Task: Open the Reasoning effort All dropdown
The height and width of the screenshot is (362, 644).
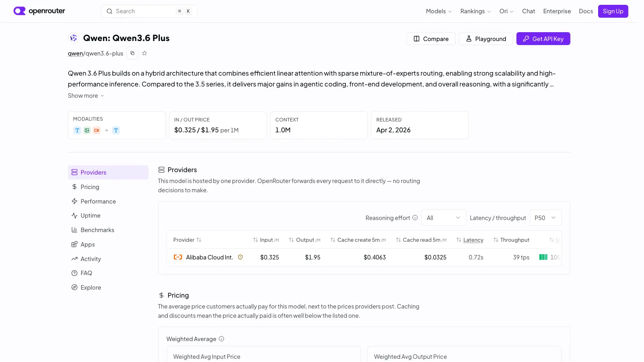Action: tap(444, 218)
